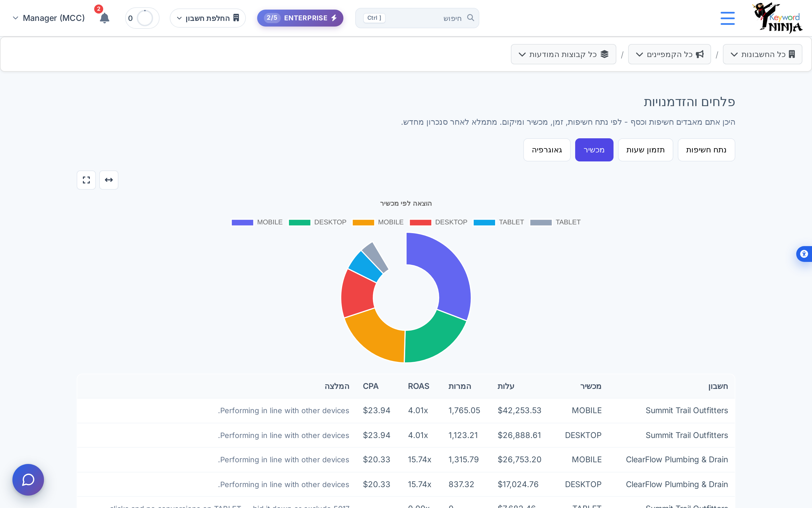Click CPA "$23.94" in the 1,765.05 row
The image size is (812, 508).
pyautogui.click(x=376, y=411)
